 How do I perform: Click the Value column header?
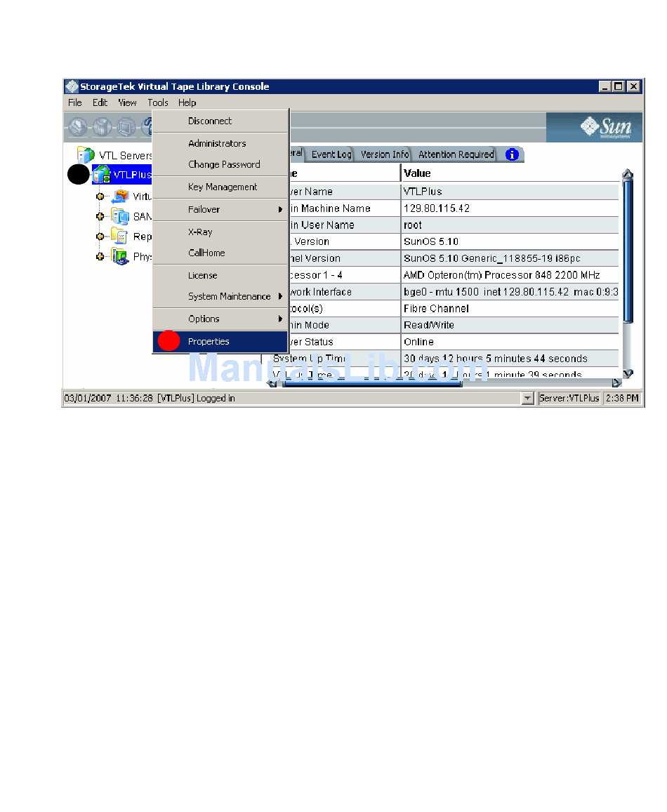[510, 173]
